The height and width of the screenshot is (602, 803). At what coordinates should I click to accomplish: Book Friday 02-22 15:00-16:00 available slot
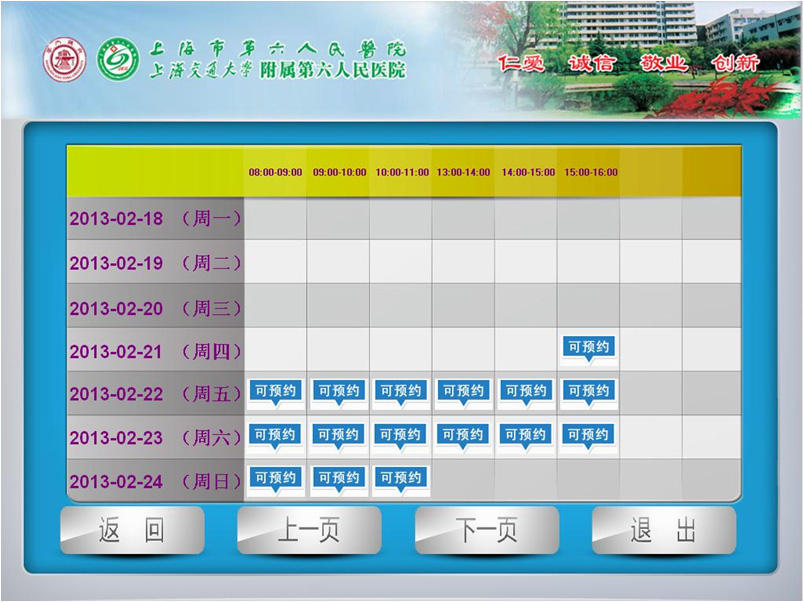click(x=588, y=392)
